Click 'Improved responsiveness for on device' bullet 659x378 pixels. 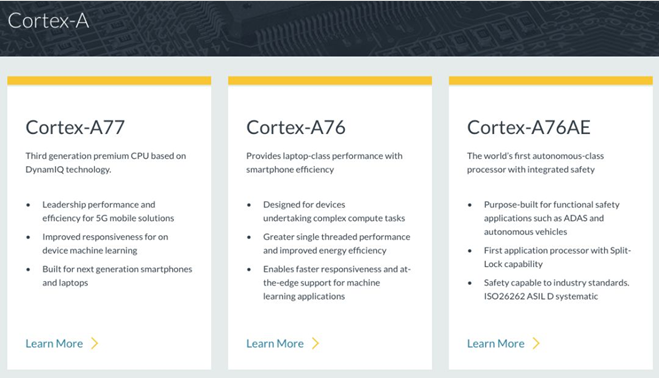pos(105,243)
